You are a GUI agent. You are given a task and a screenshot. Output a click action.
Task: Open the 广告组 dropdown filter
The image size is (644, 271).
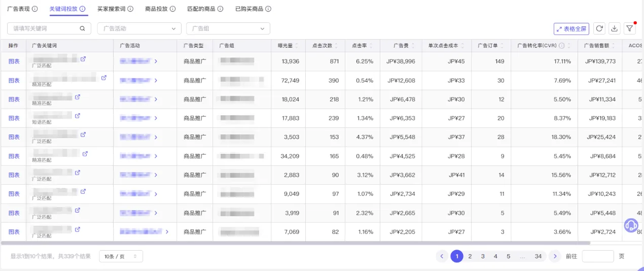[228, 28]
